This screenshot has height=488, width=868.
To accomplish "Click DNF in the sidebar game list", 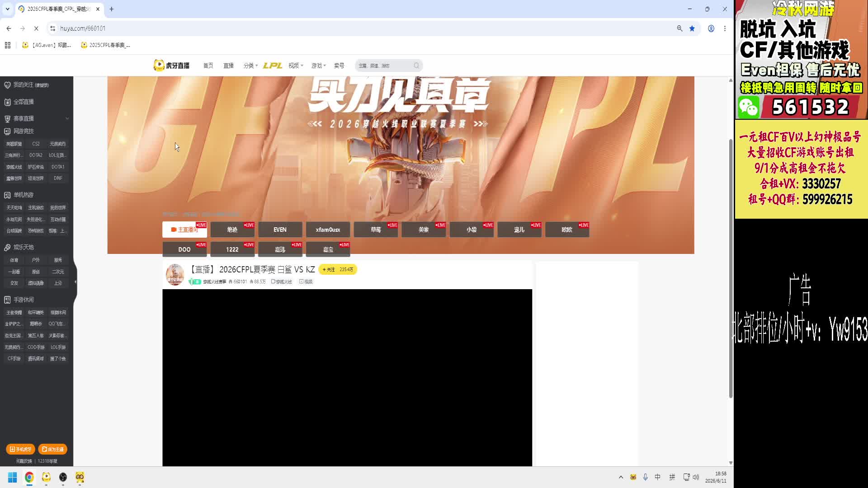I will point(58,178).
